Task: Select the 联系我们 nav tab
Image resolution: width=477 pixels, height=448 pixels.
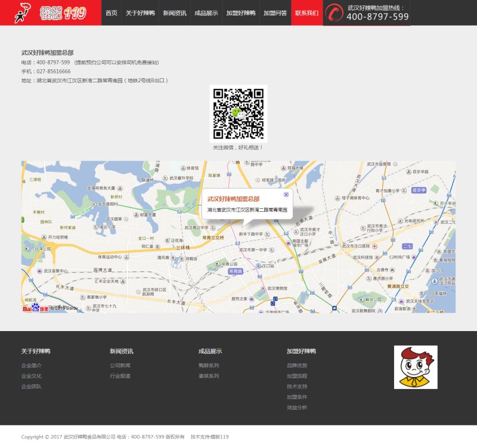Action: point(306,13)
